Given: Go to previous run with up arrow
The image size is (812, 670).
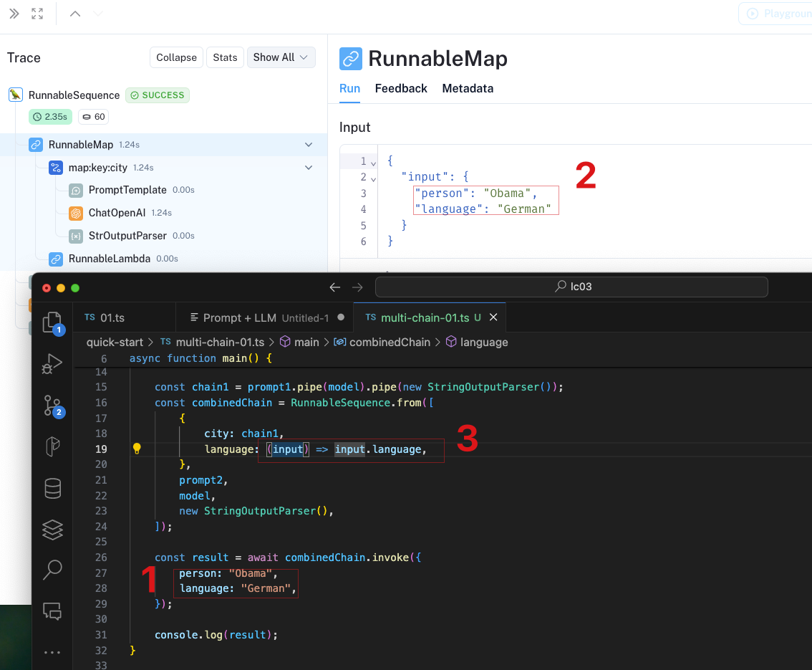Looking at the screenshot, I should tap(75, 14).
